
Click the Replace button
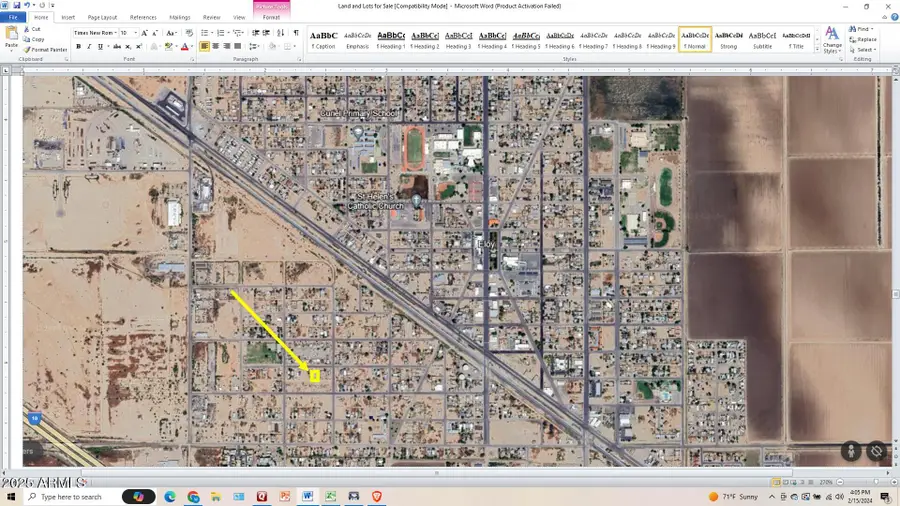863,40
